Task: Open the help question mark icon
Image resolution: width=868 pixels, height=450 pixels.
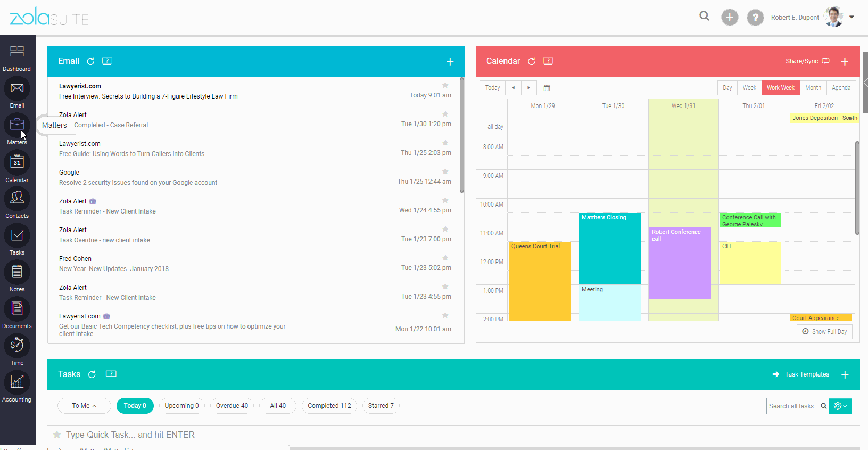Action: coord(755,17)
